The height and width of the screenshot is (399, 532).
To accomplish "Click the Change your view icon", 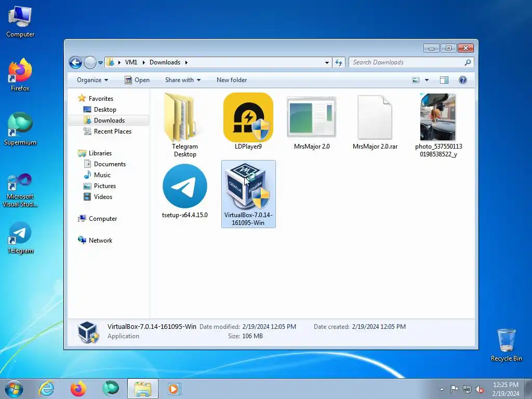I will 416,80.
